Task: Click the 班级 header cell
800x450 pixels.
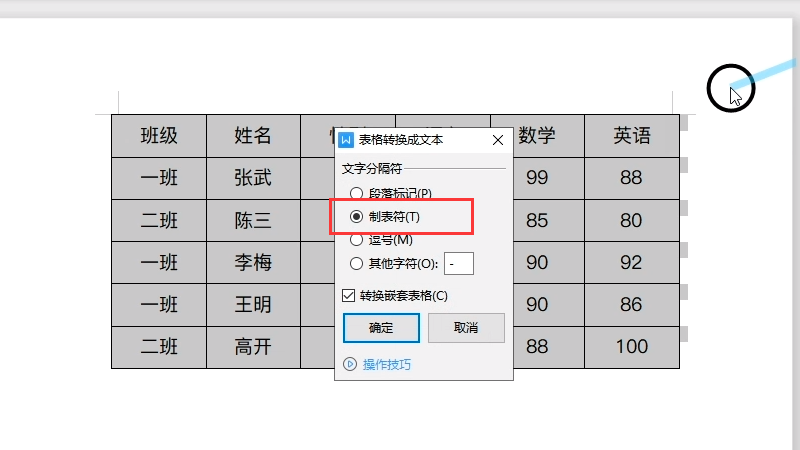Action: (159, 136)
